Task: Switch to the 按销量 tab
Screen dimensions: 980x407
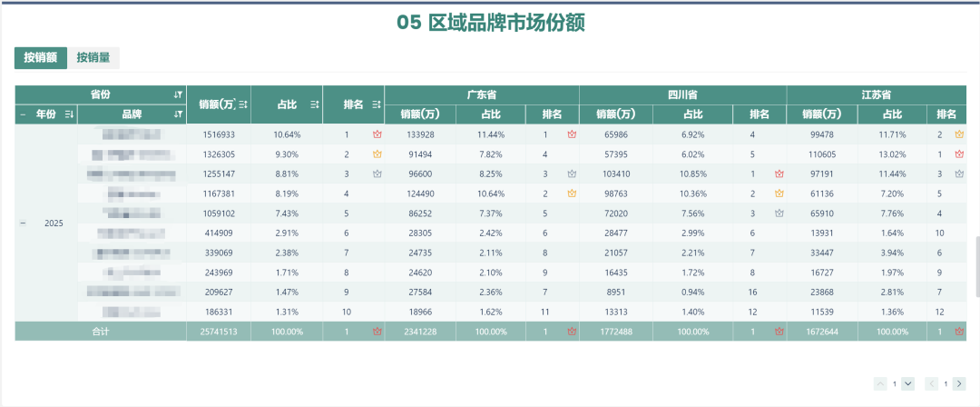Action: 93,57
